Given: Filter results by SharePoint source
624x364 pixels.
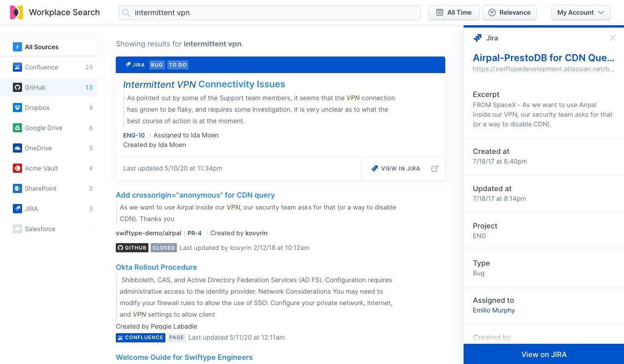Looking at the screenshot, I should pyautogui.click(x=49, y=188).
